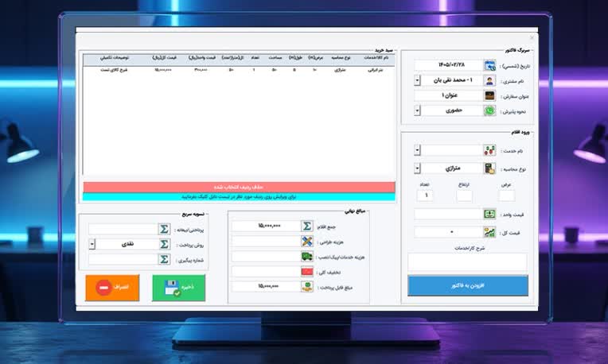Click the sigma icon beside tracking number
Viewport: 608px width, 364px height.
pos(164,259)
